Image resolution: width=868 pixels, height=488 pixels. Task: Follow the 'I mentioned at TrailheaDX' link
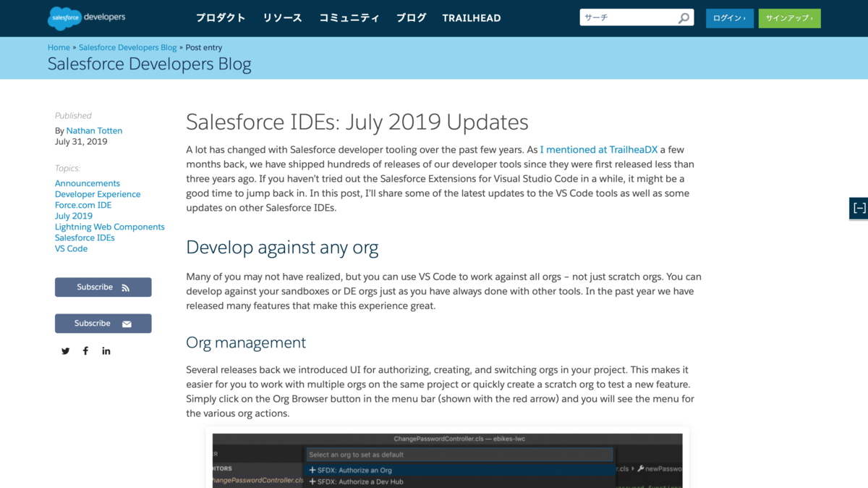click(599, 150)
